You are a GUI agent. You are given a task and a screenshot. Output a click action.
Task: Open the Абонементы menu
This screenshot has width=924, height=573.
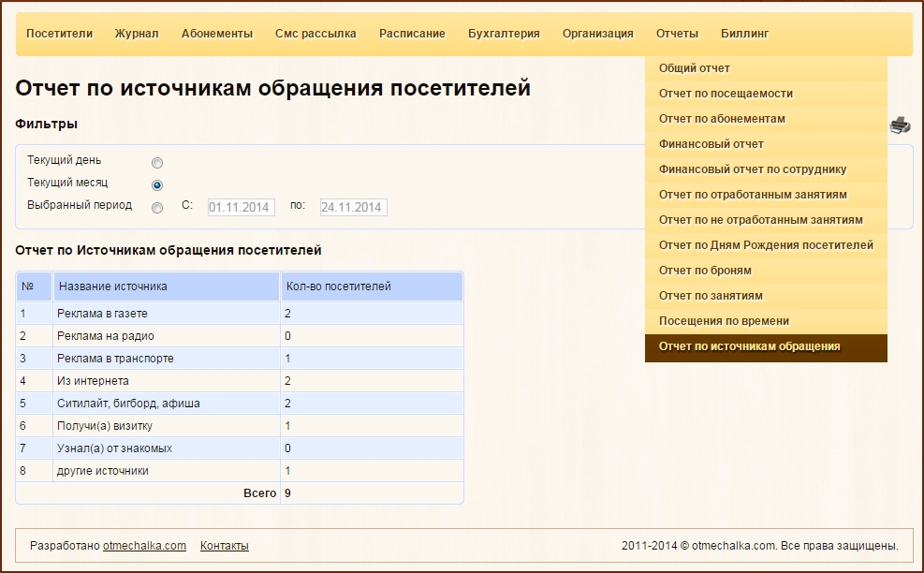(217, 34)
